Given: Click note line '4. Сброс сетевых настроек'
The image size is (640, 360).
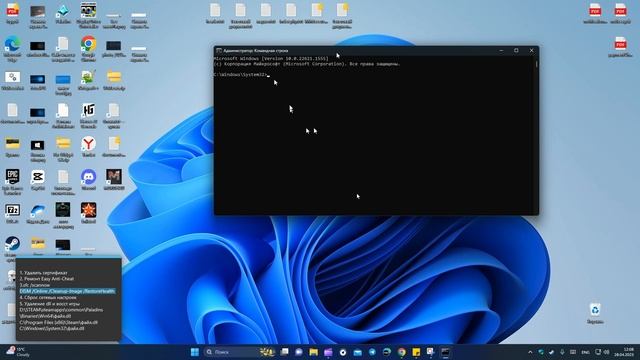Looking at the screenshot, I should (48, 298).
